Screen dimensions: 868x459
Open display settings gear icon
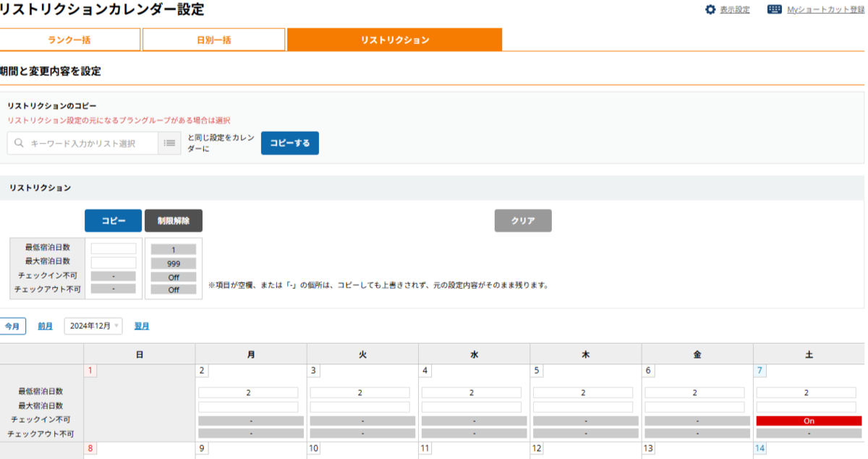710,9
